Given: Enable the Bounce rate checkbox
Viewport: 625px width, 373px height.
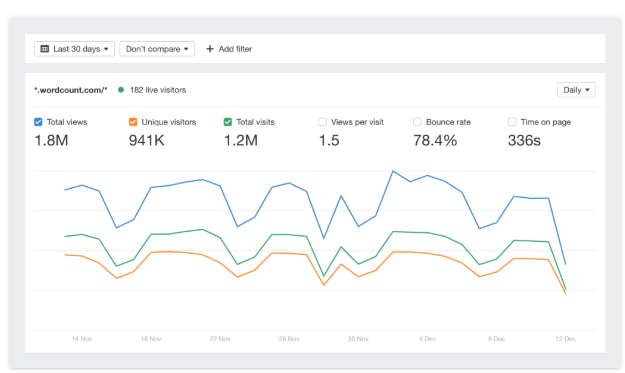Looking at the screenshot, I should [x=417, y=122].
